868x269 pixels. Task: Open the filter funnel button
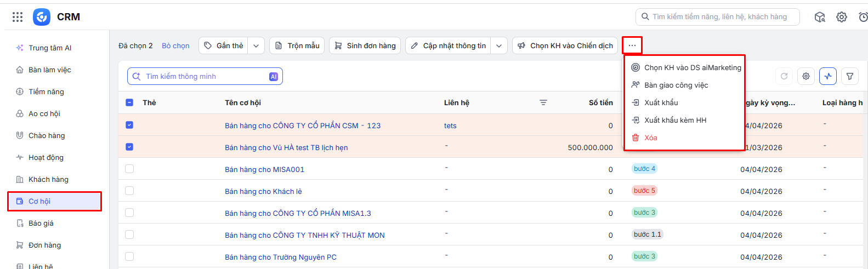[850, 76]
